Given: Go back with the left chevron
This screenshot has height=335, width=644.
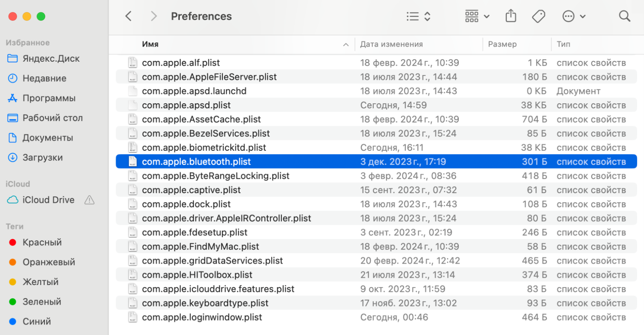Looking at the screenshot, I should (x=128, y=16).
